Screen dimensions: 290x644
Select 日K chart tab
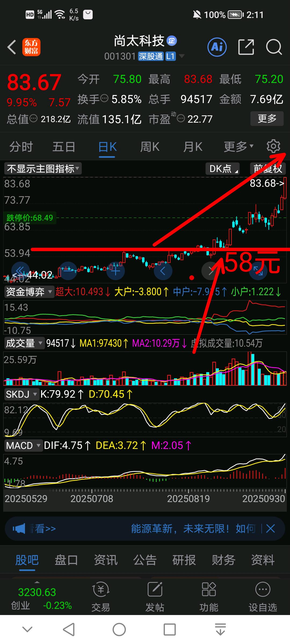pyautogui.click(x=107, y=147)
